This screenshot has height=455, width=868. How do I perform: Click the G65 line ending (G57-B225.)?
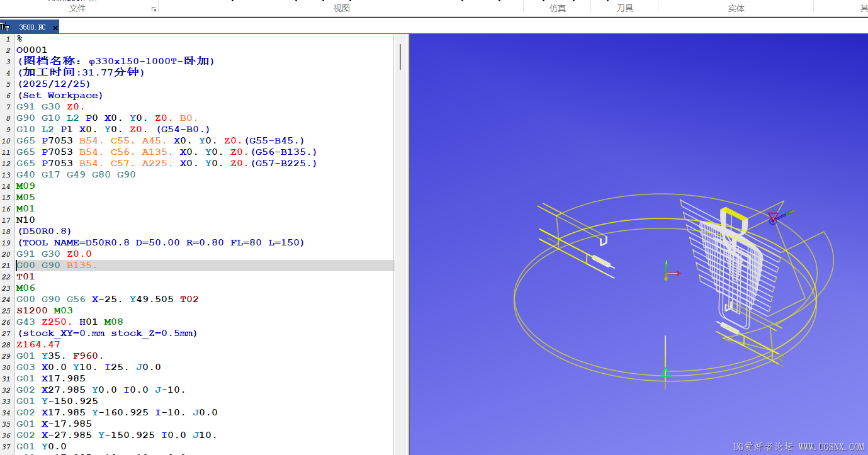pos(167,164)
